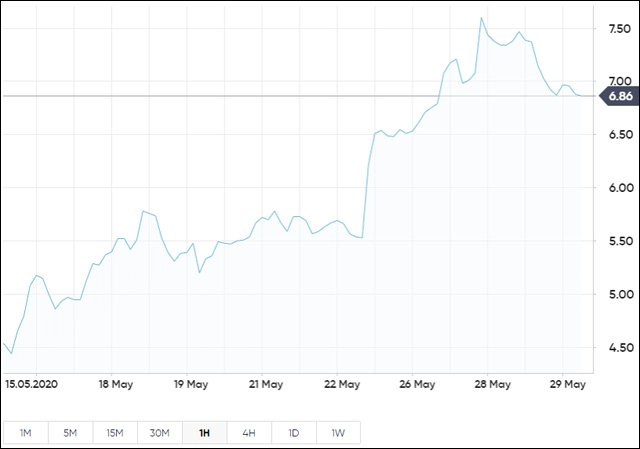
Task: Click the 26 May date label
Action: 417,383
